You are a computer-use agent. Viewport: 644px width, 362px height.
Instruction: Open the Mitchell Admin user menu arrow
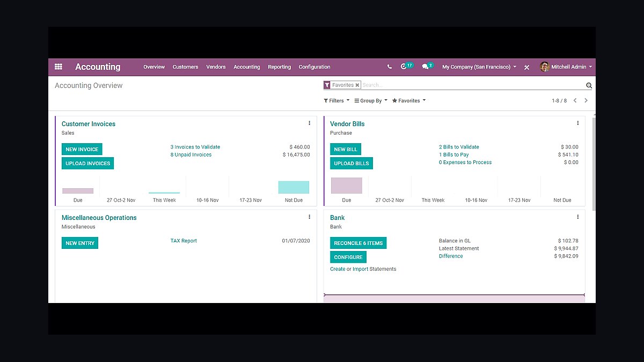(x=590, y=67)
